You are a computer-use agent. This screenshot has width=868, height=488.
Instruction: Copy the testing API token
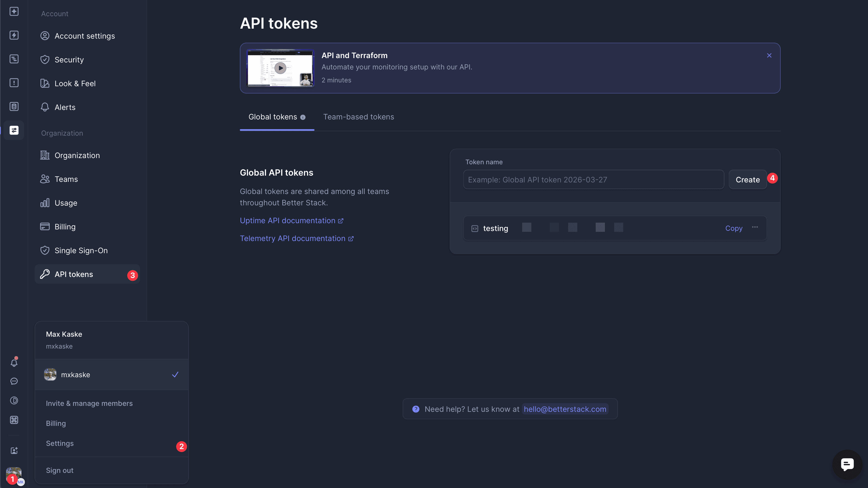point(734,228)
